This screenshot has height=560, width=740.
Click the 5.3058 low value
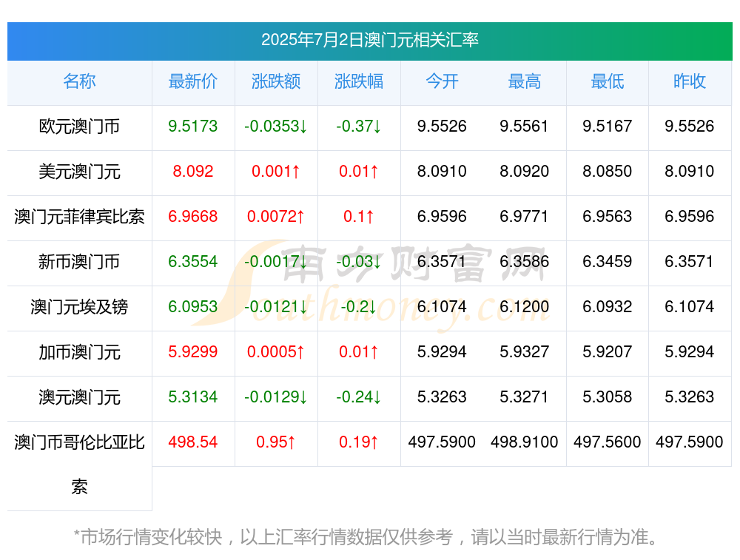tap(608, 397)
